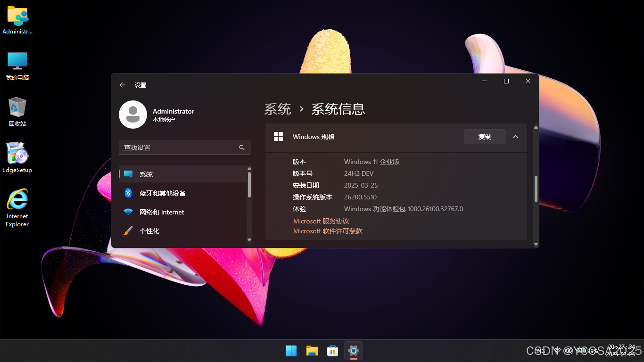644x362 pixels.
Task: Open Internet Explorer desktop icon
Action: pos(17,208)
